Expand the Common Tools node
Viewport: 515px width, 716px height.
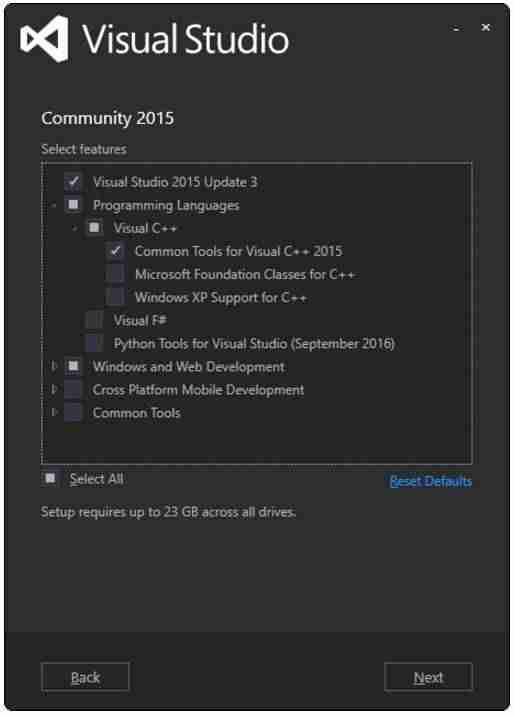[54, 412]
